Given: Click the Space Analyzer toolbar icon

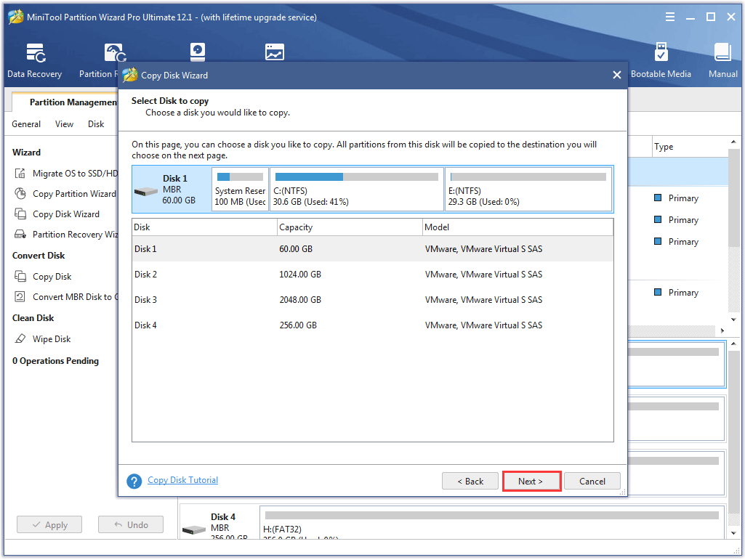Looking at the screenshot, I should click(275, 52).
